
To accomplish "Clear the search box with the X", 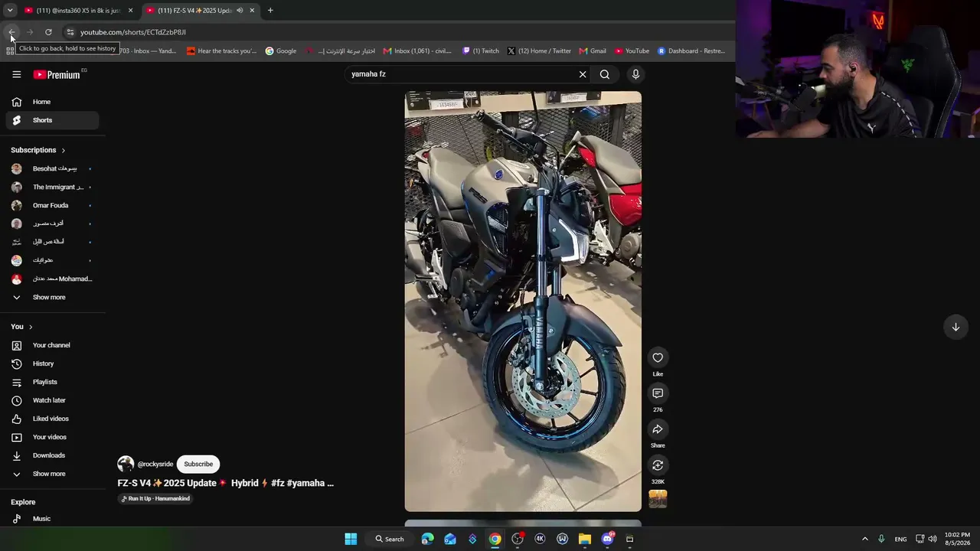I will click(583, 74).
